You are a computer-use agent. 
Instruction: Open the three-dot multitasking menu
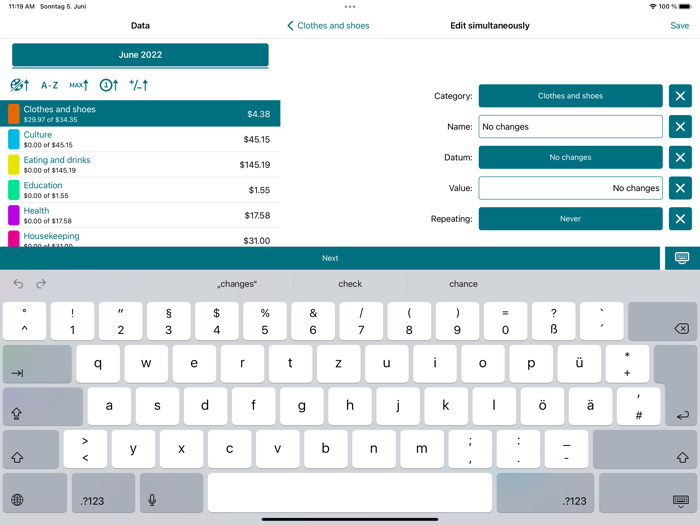click(350, 7)
